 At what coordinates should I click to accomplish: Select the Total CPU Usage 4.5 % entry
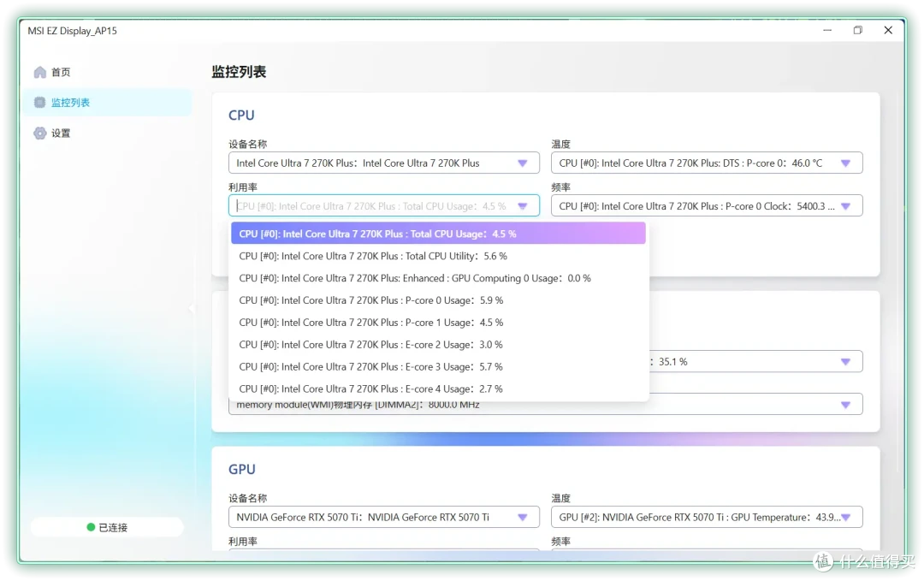[438, 234]
